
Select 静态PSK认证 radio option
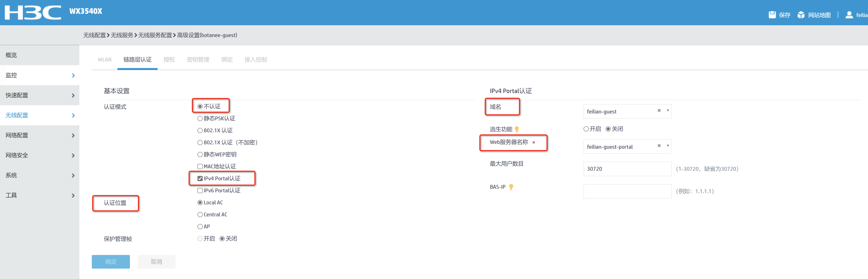pos(200,118)
